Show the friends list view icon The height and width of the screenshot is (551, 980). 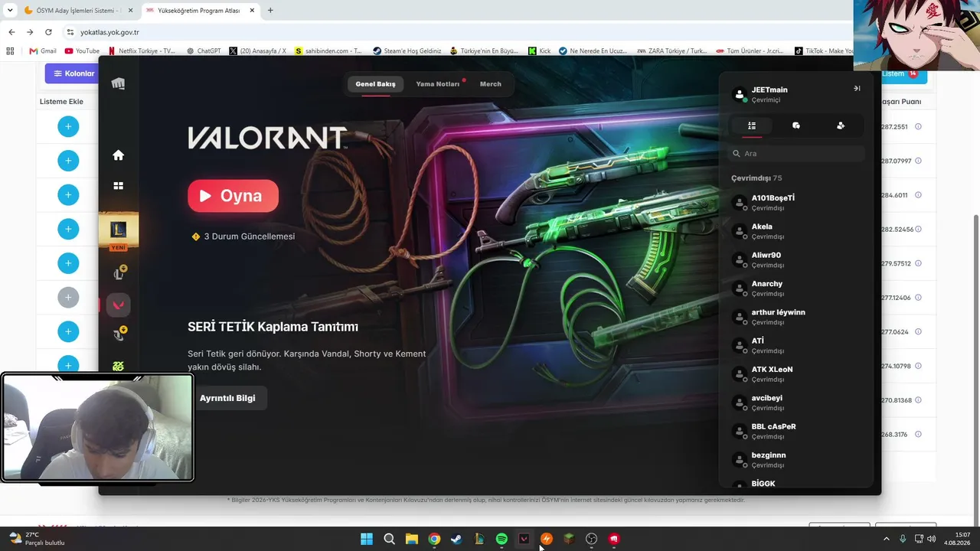click(x=752, y=126)
